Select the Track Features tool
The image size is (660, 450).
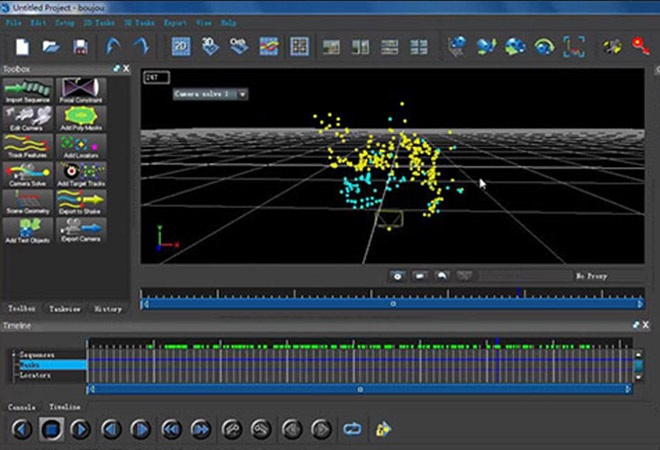(26, 148)
